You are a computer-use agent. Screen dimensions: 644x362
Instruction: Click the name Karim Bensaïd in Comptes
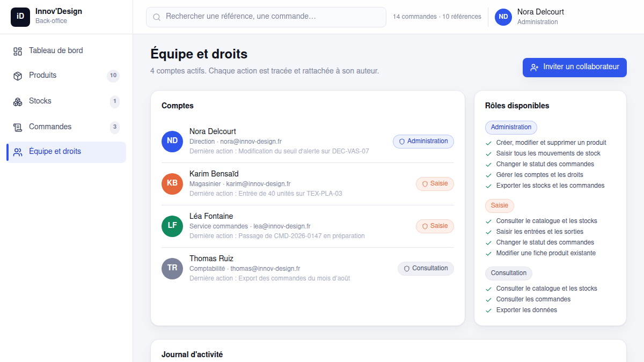click(214, 174)
